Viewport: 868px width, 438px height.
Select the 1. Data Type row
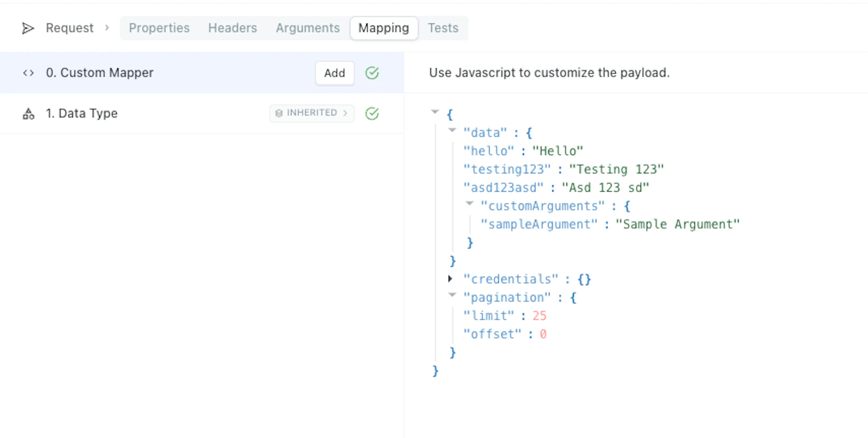[202, 113]
